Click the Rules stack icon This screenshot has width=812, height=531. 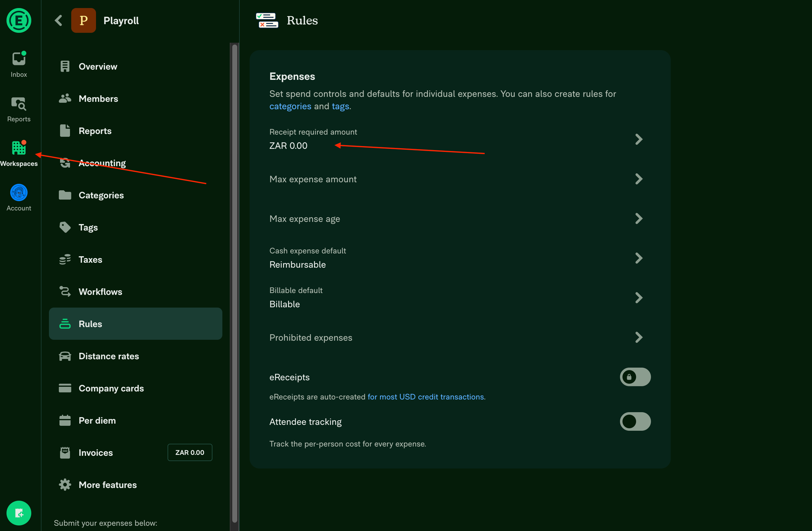pos(65,324)
